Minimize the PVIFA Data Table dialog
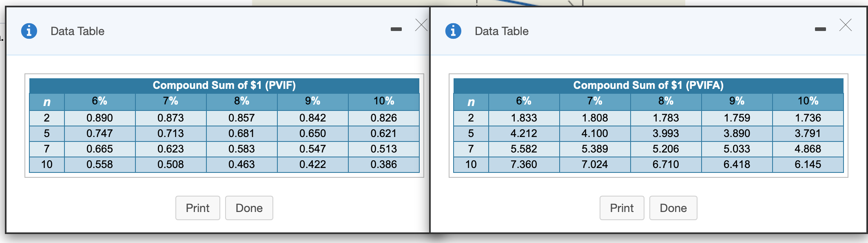This screenshot has width=868, height=243. pos(820,29)
